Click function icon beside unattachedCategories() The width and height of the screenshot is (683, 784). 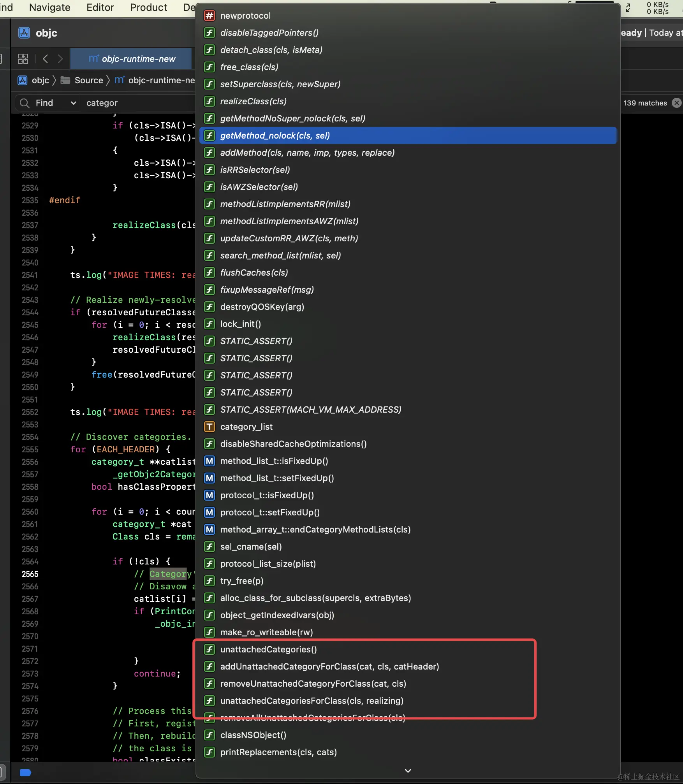tap(209, 649)
